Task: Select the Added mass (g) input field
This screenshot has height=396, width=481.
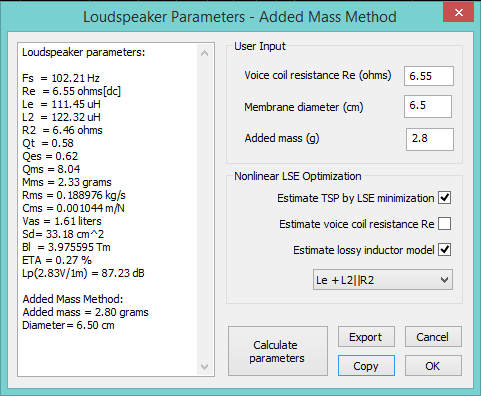Action: (x=430, y=139)
